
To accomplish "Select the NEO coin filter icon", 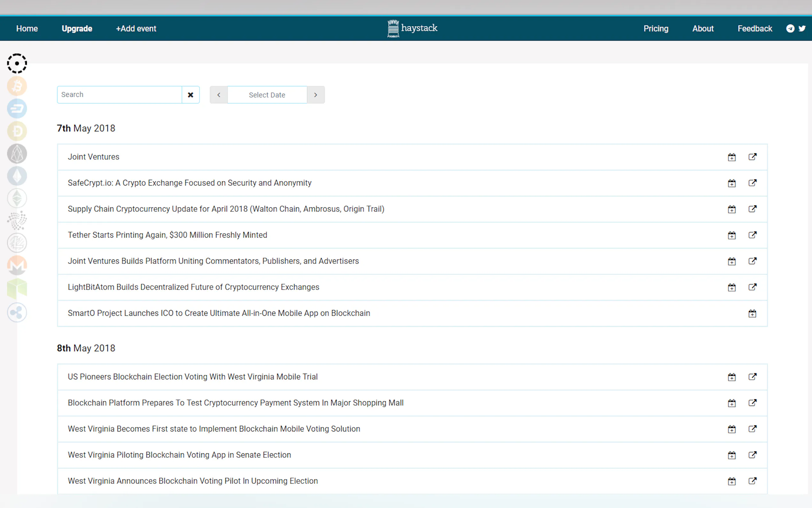I will coord(17,288).
